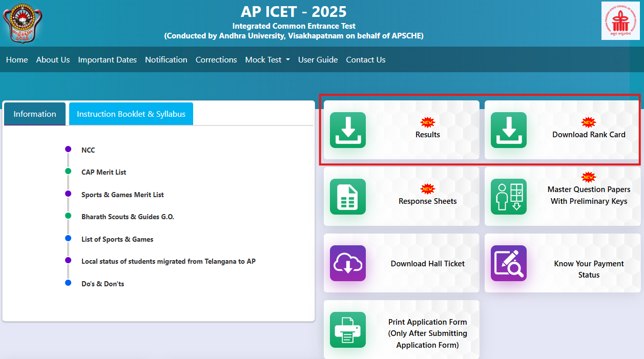Viewport: 644px width, 359px height.
Task: Click the Print Application Form printer icon
Action: (348, 330)
